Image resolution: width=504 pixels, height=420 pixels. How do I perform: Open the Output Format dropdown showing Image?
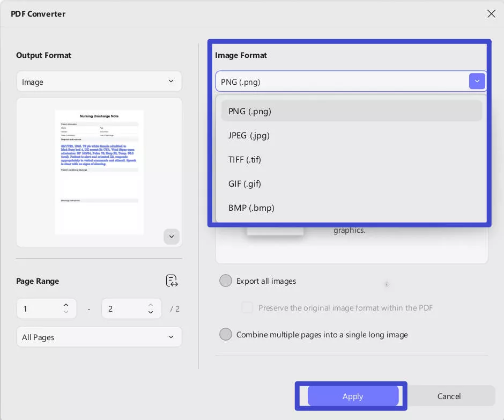pos(99,82)
